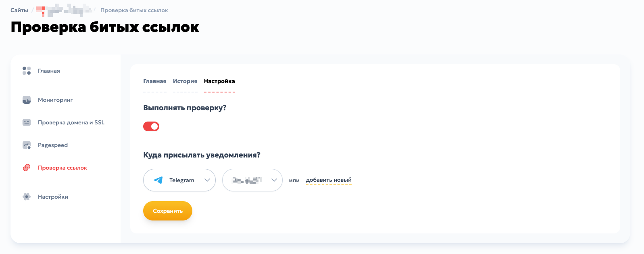Expand the Telegram channel dropdown chevron
Viewport: 644px width, 254px height.
pos(207,180)
